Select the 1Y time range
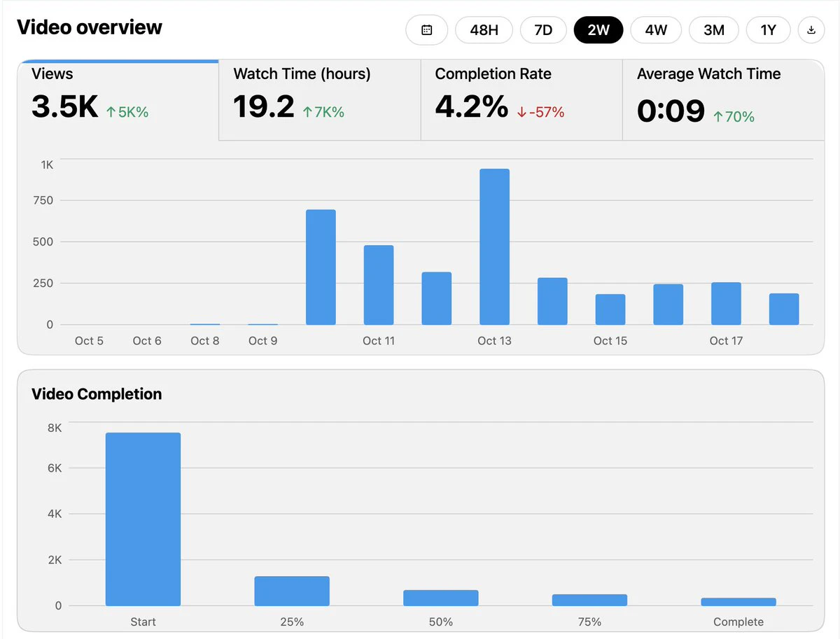This screenshot has height=639, width=840. click(x=768, y=30)
